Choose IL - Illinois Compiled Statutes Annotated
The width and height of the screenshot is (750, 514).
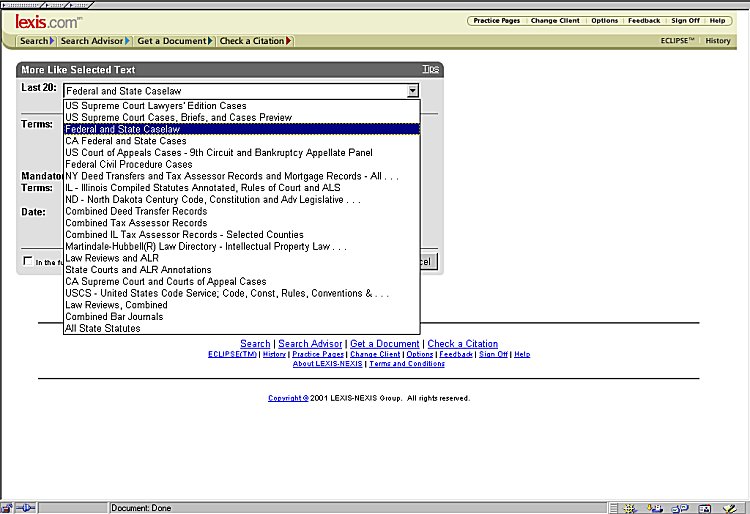[242, 187]
